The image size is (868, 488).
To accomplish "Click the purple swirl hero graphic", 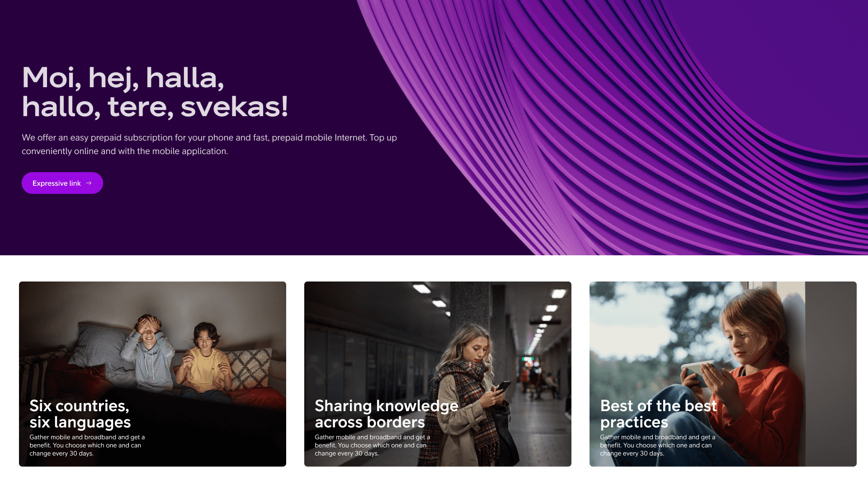I will point(633,127).
